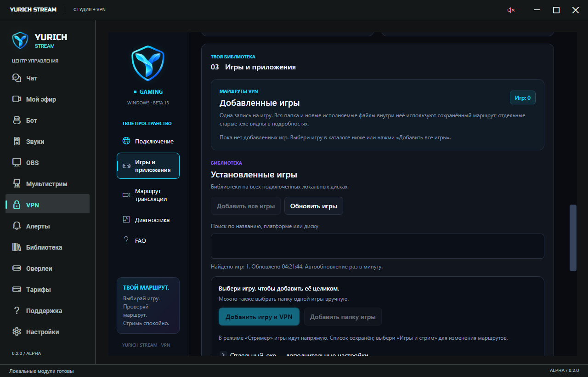This screenshot has height=377, width=588.
Task: Click the 'Локальные модули готовы' status text
Action: [41, 371]
